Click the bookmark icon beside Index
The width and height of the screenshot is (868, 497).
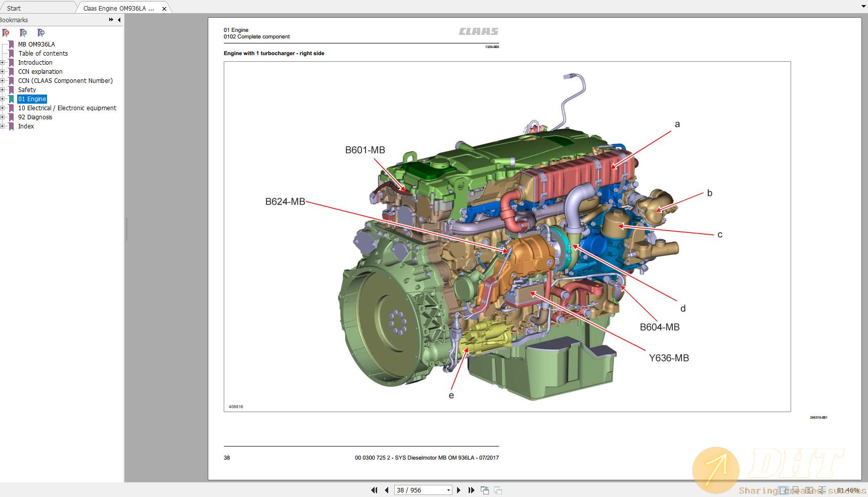[x=11, y=126]
